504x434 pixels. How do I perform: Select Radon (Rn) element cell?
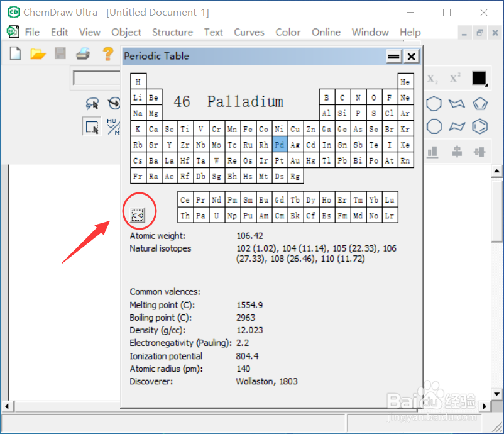(405, 160)
